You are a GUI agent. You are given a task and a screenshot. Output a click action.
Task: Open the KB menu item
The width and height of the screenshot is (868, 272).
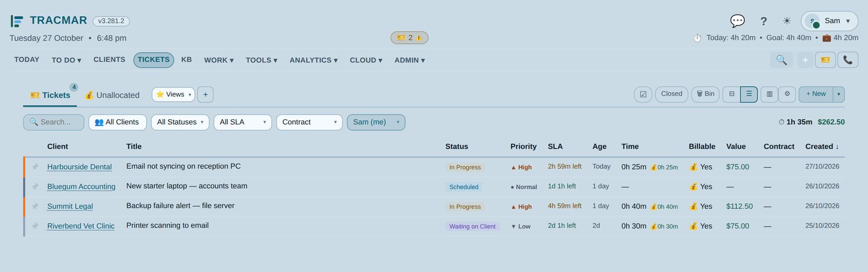click(x=186, y=60)
